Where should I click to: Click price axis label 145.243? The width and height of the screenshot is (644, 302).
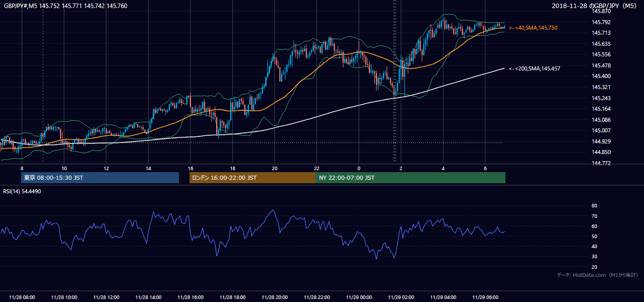pyautogui.click(x=600, y=98)
